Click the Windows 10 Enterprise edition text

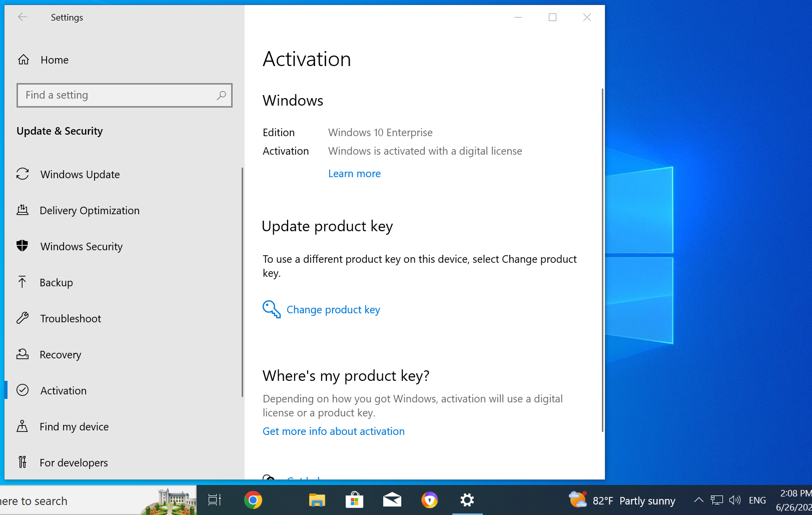point(380,133)
